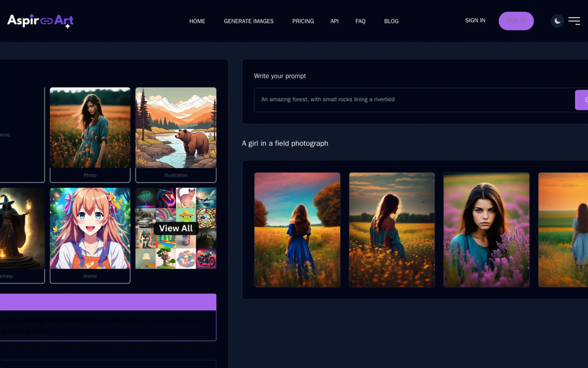
Task: Open girl with lavender flowers portrait
Action: pos(486,230)
